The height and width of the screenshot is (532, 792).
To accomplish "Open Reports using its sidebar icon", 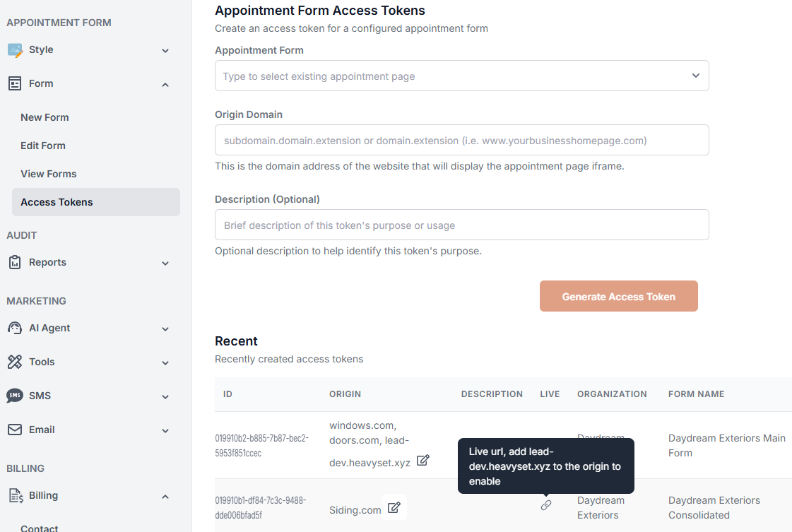I will (x=14, y=262).
